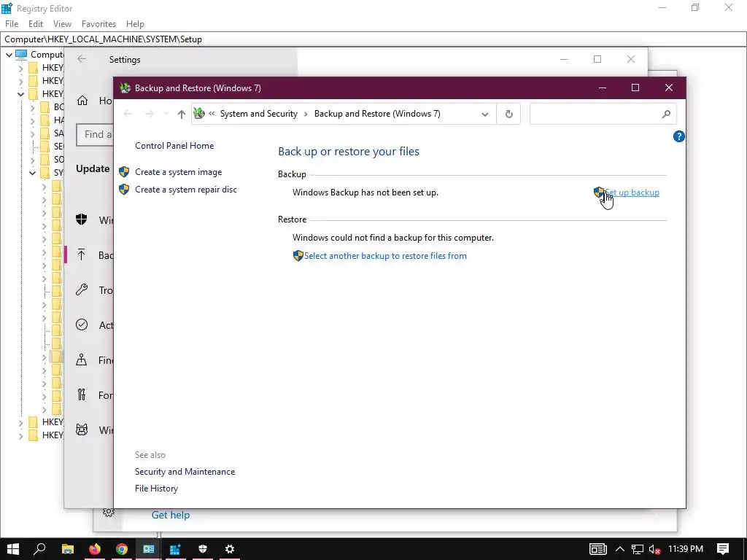Open the notification center icon

tap(723, 549)
